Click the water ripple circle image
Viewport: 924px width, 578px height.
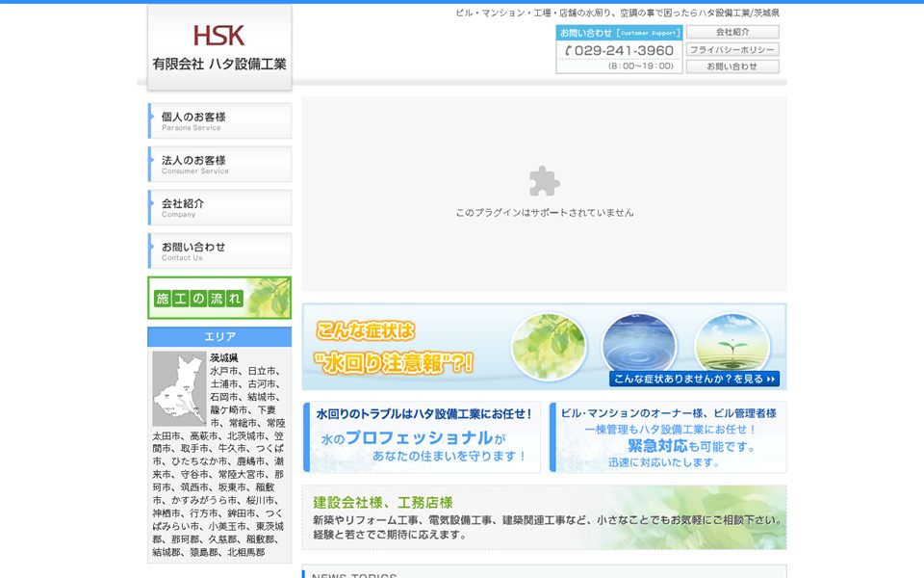tap(639, 345)
